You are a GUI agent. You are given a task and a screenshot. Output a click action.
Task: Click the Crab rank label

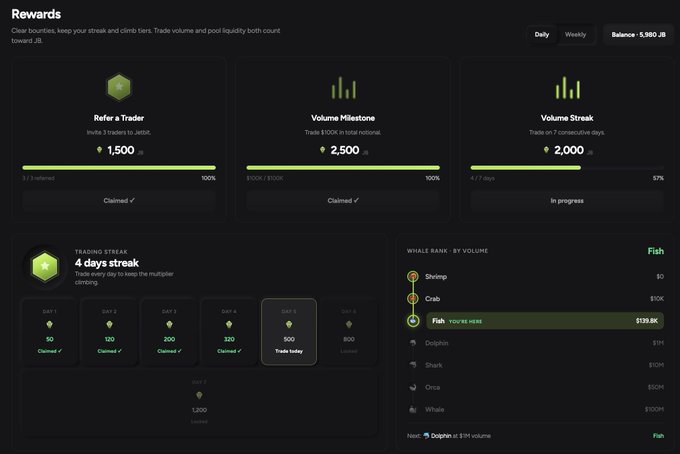pos(432,299)
